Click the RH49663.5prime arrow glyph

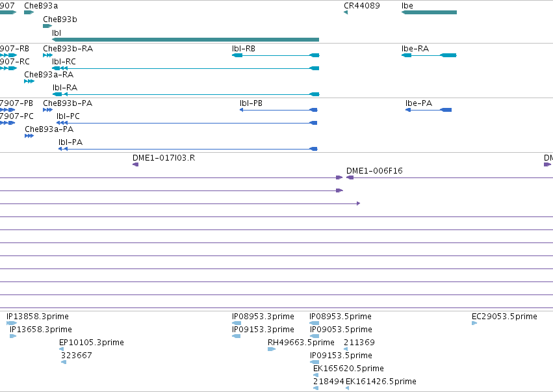coord(272,349)
